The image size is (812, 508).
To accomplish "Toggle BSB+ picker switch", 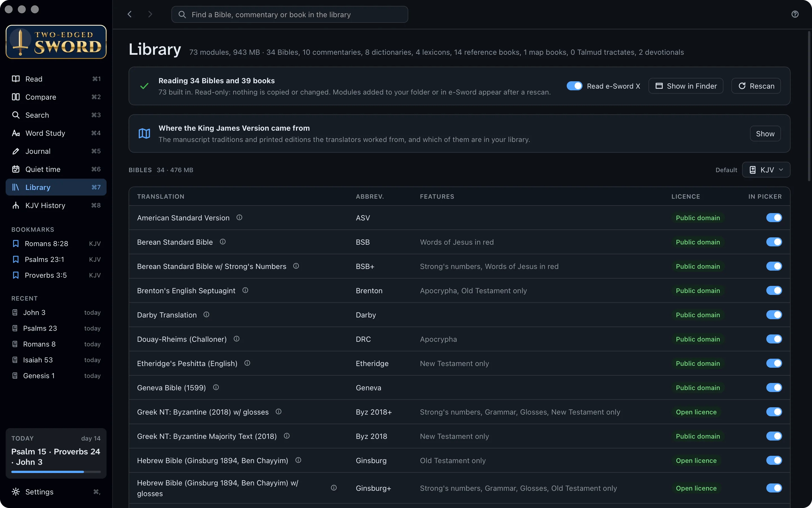I will tap(774, 266).
